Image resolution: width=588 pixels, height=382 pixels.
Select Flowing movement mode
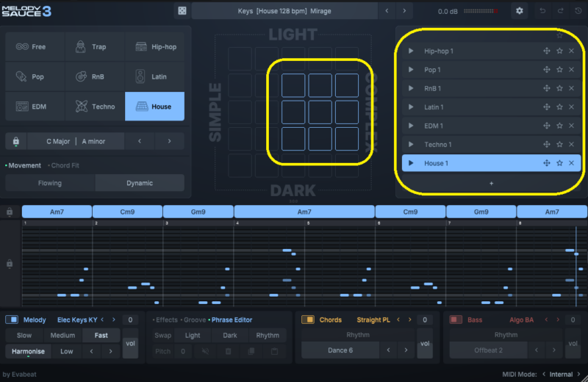point(50,183)
